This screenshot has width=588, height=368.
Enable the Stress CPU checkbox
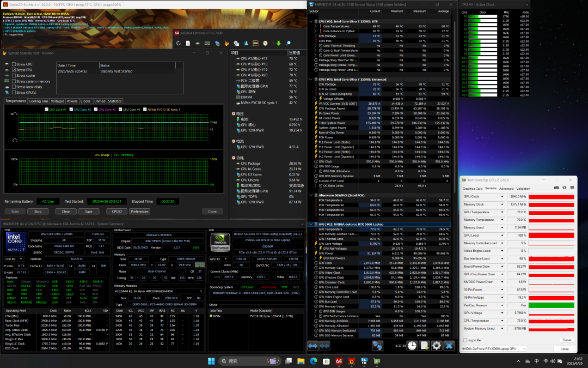point(14,64)
